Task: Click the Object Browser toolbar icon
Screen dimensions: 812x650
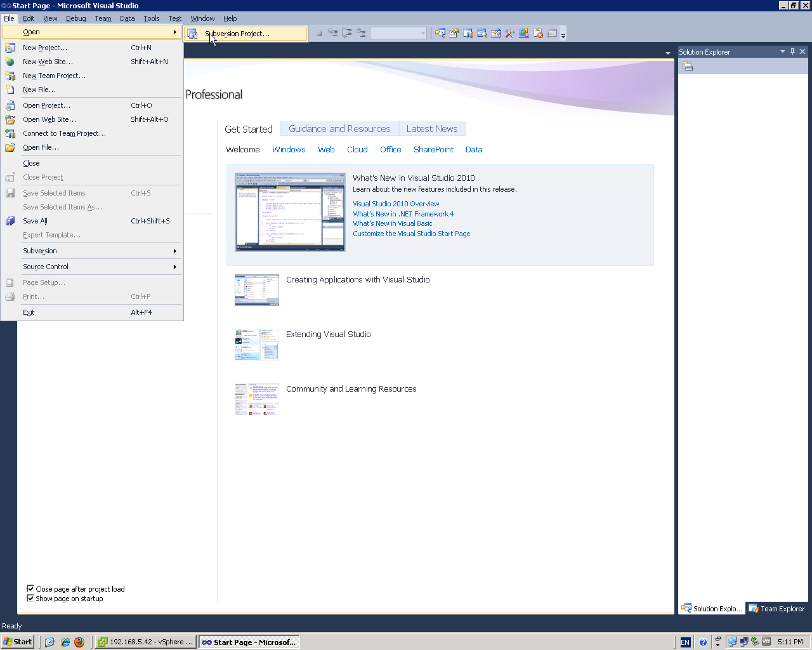Action: [482, 33]
